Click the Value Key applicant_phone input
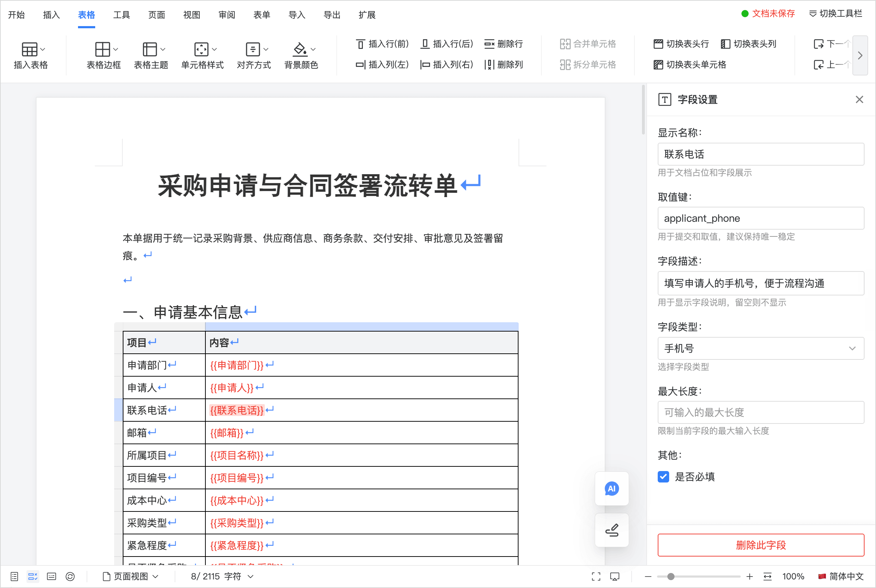This screenshot has width=876, height=588. tap(761, 218)
